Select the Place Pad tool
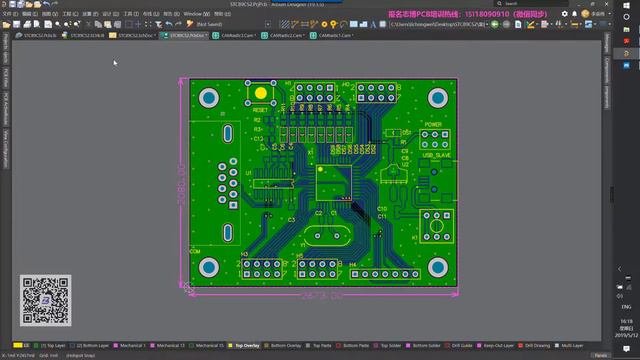This screenshot has height=360, width=640. pos(324,24)
